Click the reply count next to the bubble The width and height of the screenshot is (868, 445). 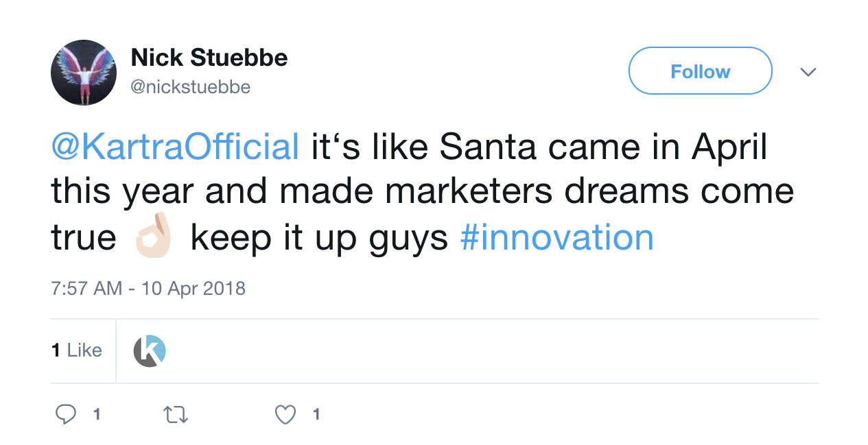[x=97, y=414]
